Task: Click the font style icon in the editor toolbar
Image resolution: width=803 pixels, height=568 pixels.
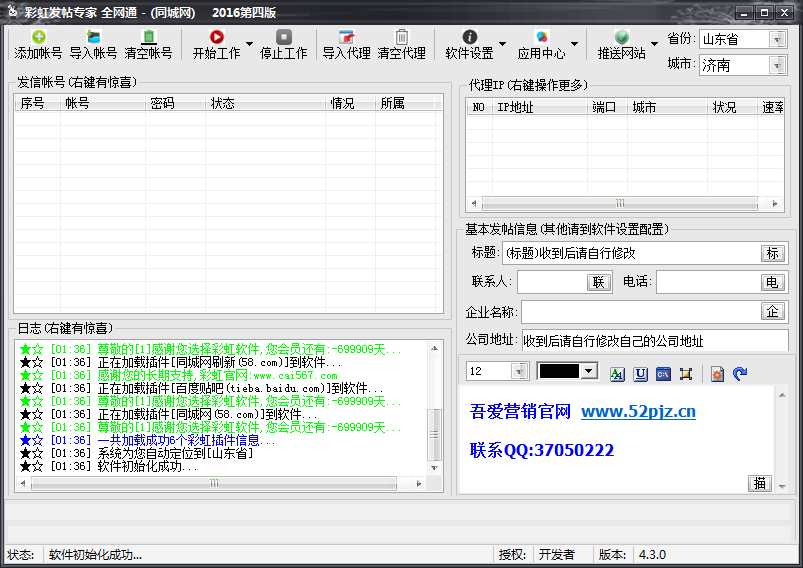Action: [617, 373]
